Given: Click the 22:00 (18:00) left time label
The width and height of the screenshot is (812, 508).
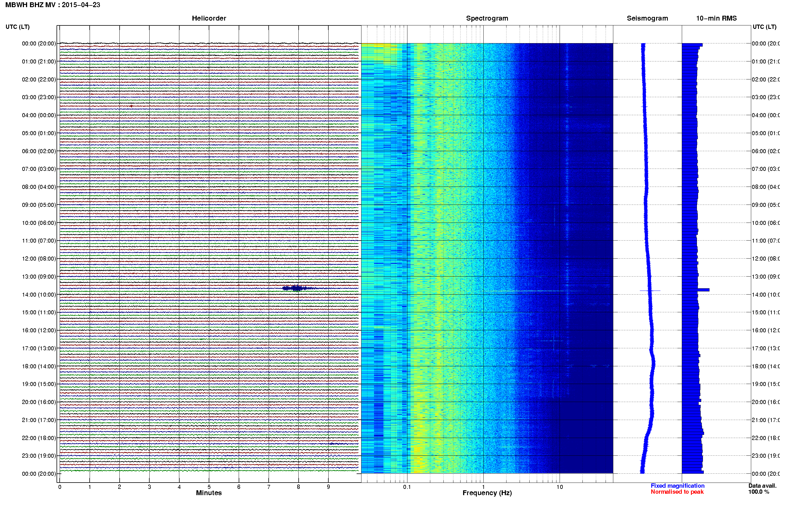Looking at the screenshot, I should click(x=39, y=438).
